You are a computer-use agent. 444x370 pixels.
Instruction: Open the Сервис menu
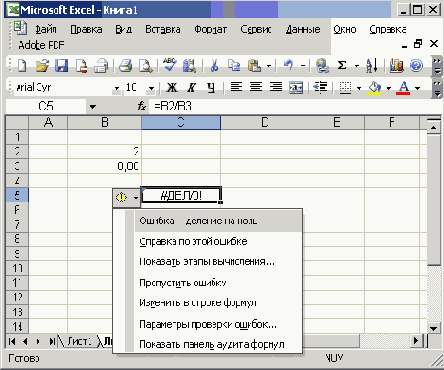pos(256,30)
